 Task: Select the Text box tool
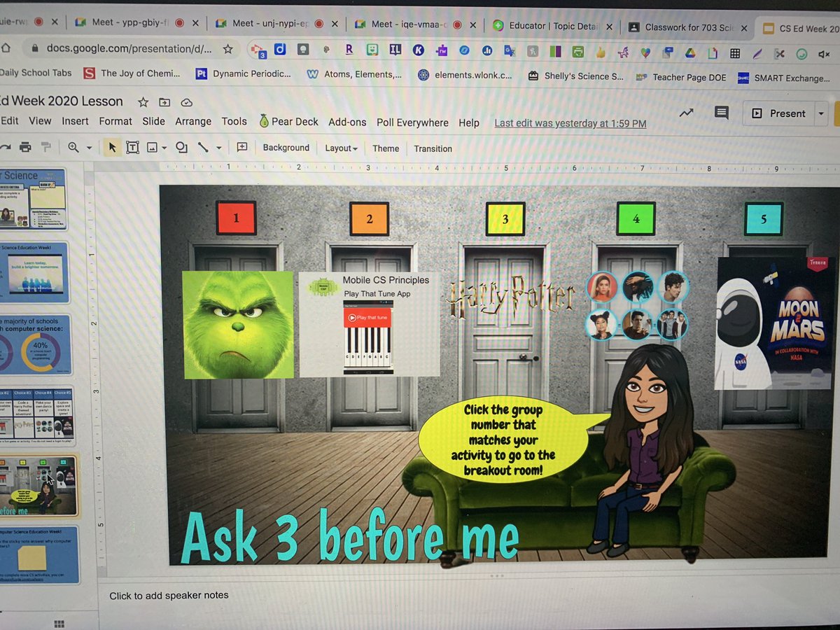click(133, 148)
